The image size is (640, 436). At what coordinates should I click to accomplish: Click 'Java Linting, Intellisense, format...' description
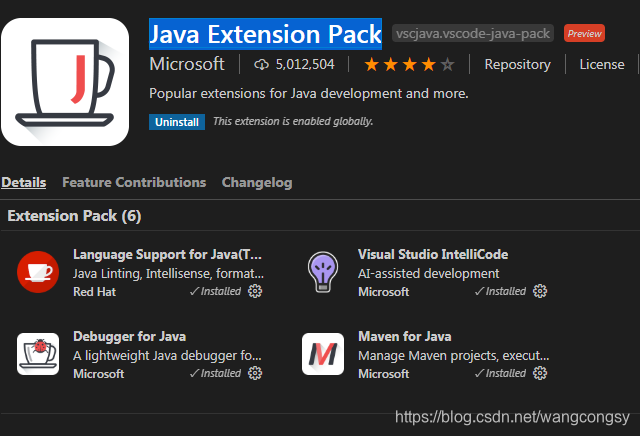point(168,274)
